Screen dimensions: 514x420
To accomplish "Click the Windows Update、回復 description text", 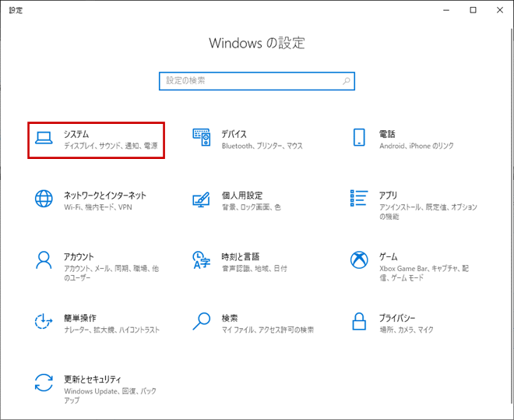I will (110, 395).
